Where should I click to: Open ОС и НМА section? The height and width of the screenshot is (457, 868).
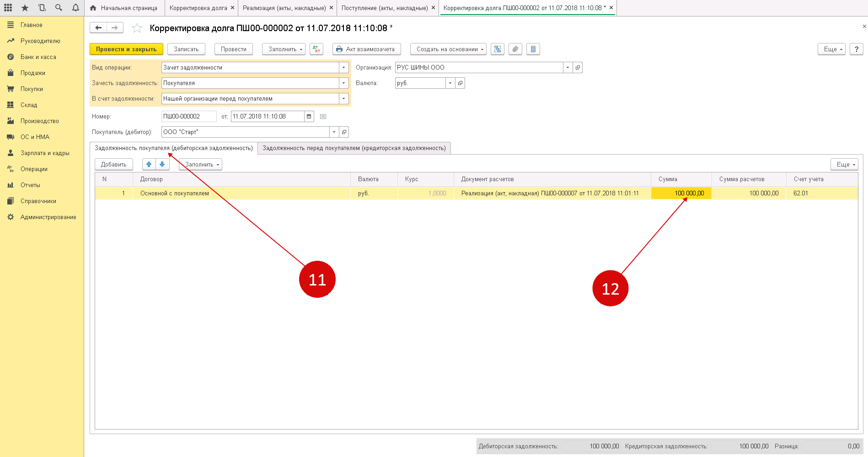(35, 137)
